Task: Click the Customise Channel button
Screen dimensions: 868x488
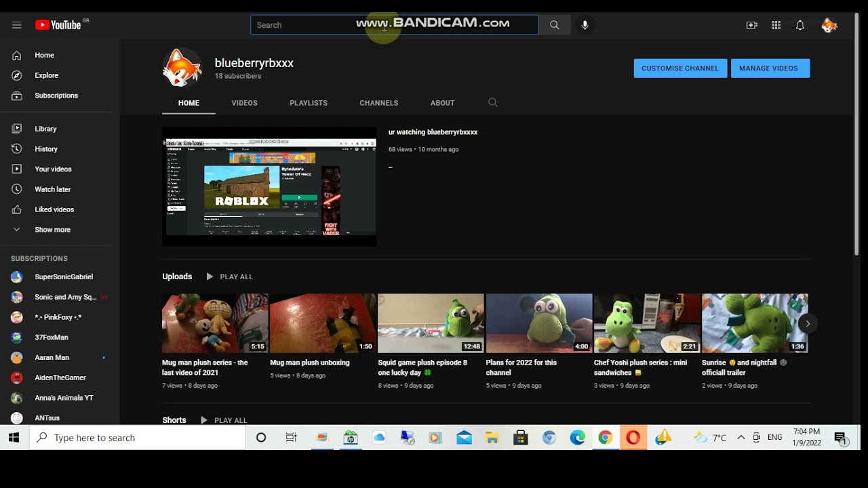Action: click(x=680, y=68)
